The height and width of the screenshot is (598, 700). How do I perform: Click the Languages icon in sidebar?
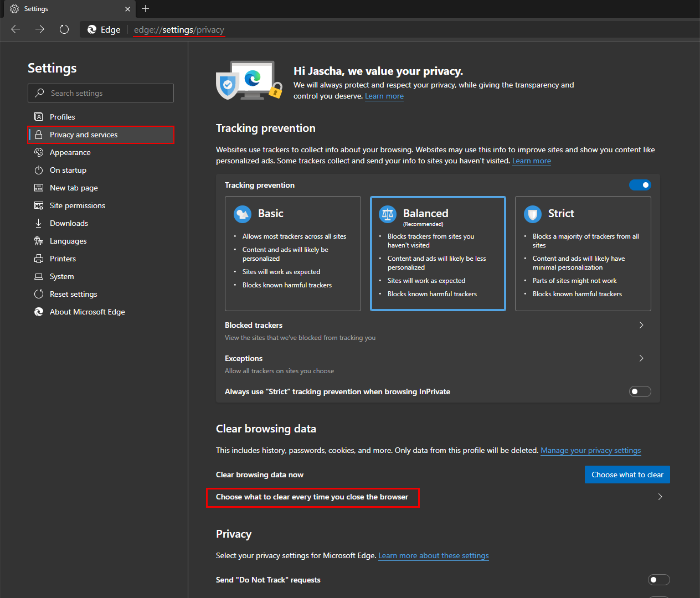pos(39,241)
